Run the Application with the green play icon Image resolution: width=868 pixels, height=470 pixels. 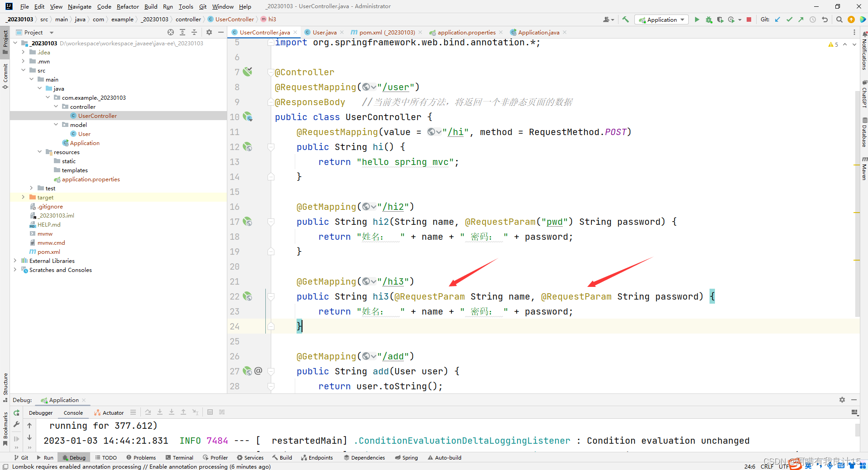pyautogui.click(x=697, y=19)
